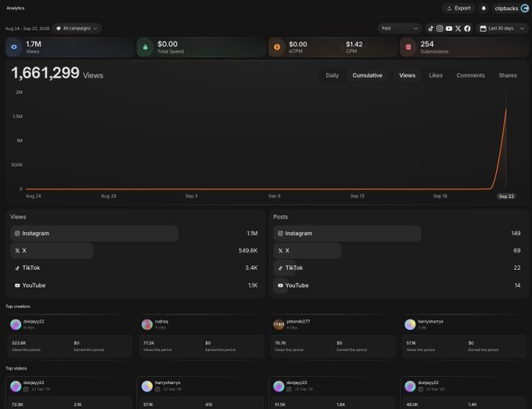Screen dimensions: 532x409
Task: Click the 254 Submissions value
Action: click(427, 44)
